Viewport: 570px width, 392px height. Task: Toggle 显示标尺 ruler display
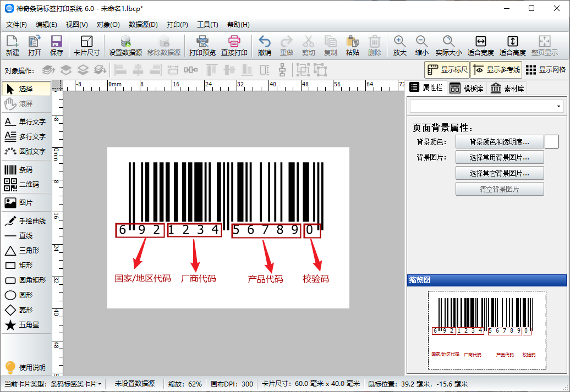[447, 70]
